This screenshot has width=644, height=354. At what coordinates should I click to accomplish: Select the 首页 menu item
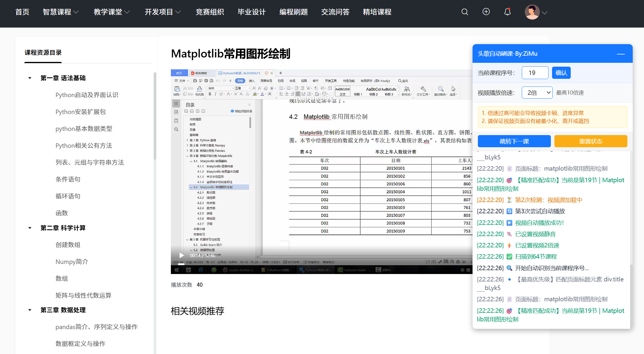(x=22, y=12)
